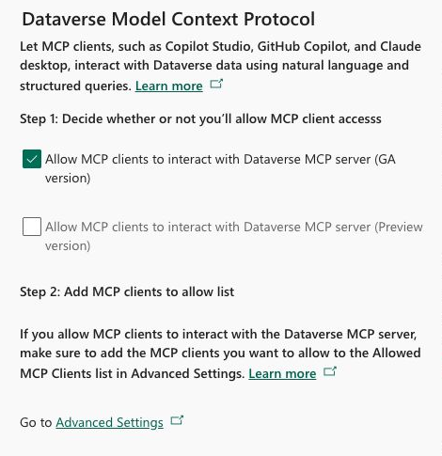
Task: Click the white checkmark in the green checkbox
Action: (32, 159)
